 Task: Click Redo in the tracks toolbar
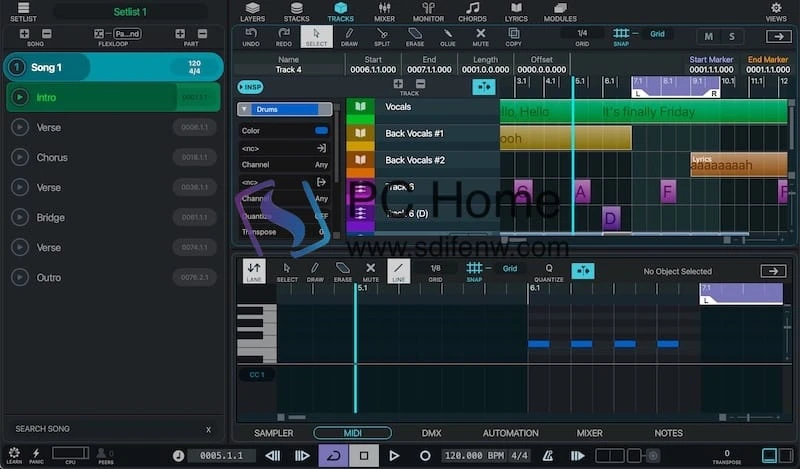click(x=284, y=37)
